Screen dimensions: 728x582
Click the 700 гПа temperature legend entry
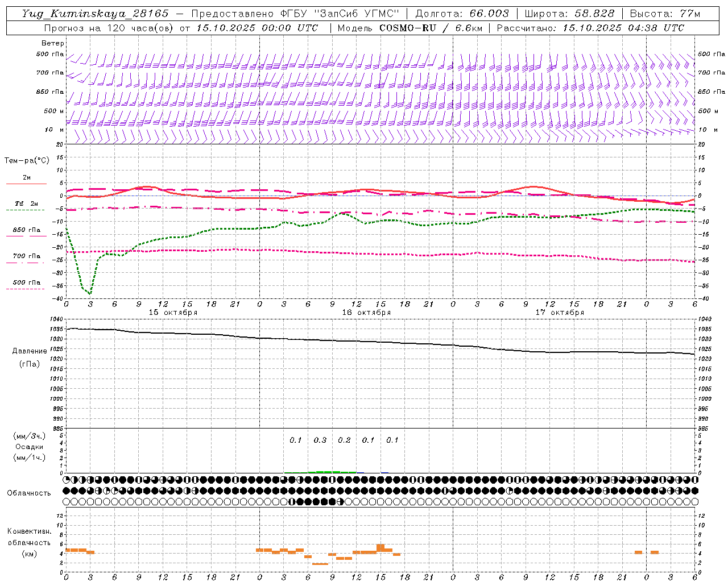[26, 256]
